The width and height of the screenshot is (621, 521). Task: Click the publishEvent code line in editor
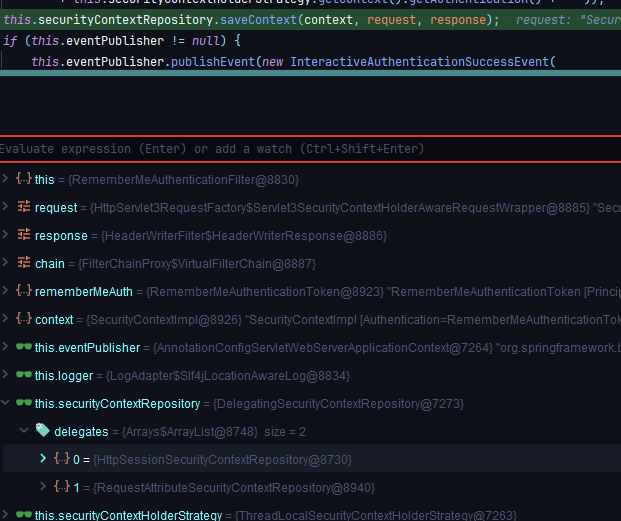(290, 62)
